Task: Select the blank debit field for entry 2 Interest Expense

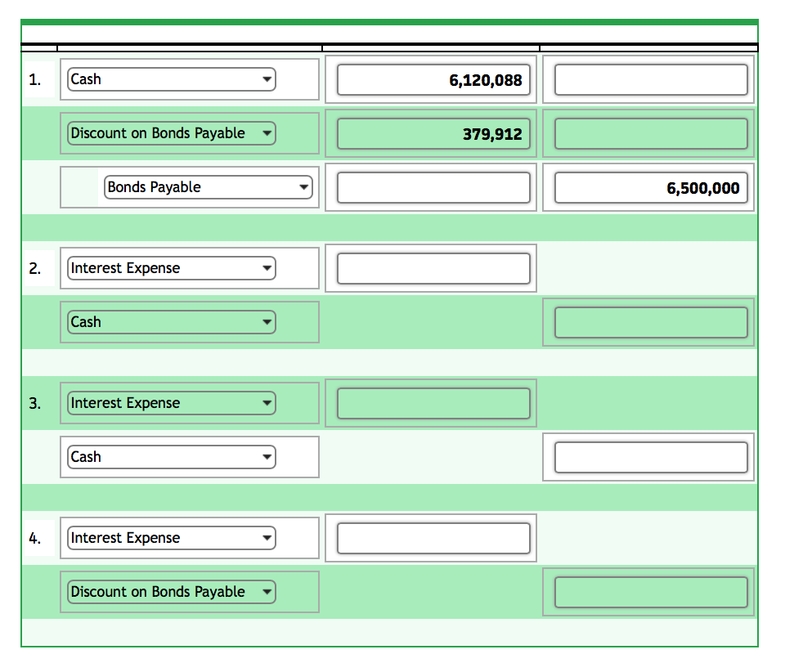Action: click(x=433, y=267)
